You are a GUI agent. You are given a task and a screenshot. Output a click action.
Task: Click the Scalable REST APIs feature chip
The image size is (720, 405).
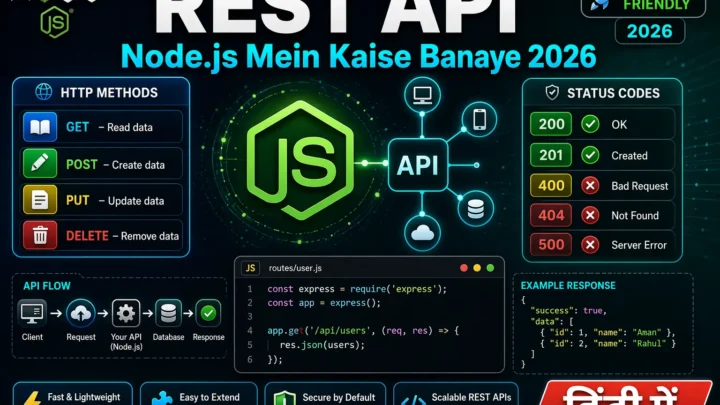pyautogui.click(x=456, y=395)
